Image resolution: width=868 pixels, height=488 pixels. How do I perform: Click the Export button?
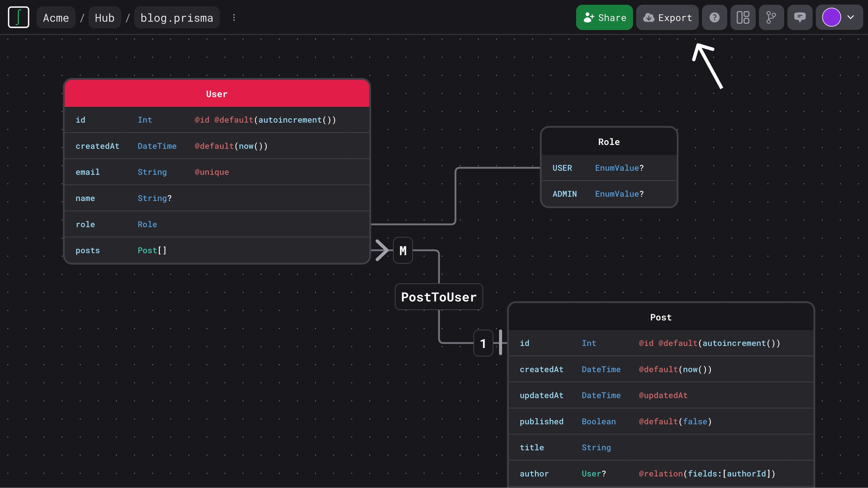(667, 17)
